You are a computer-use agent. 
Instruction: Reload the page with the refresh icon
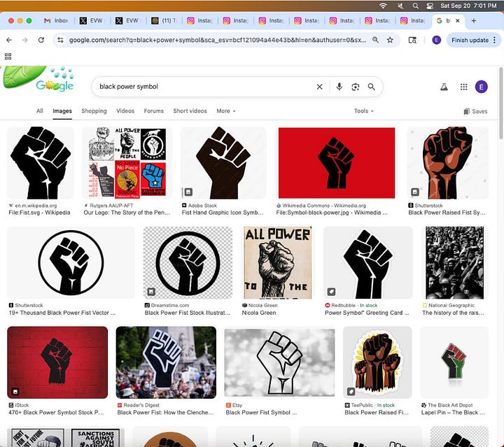41,40
